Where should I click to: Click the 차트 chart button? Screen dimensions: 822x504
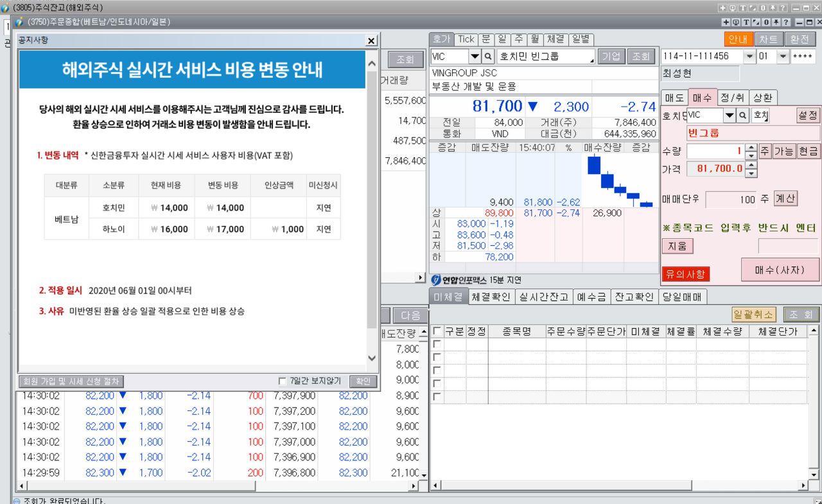coord(769,39)
